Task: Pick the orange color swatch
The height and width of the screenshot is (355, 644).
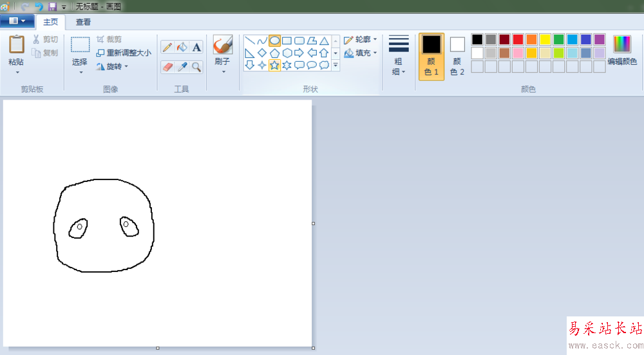Action: 531,39
